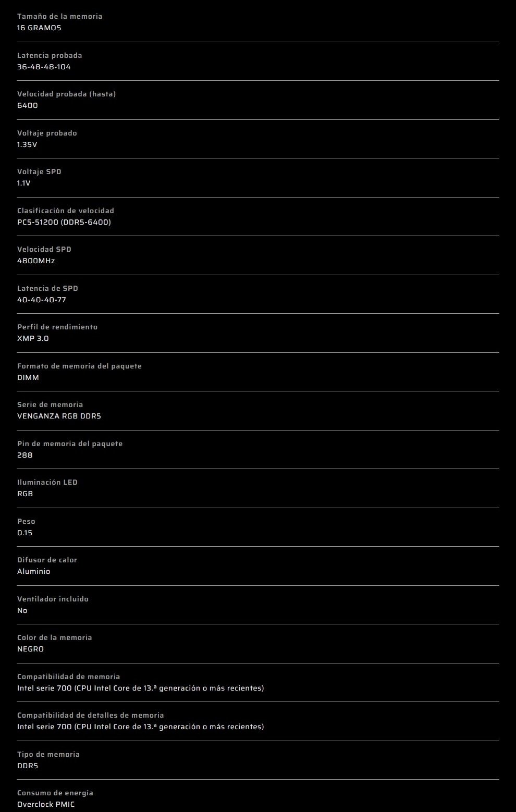Click the 0.15 weight value

pyautogui.click(x=25, y=533)
